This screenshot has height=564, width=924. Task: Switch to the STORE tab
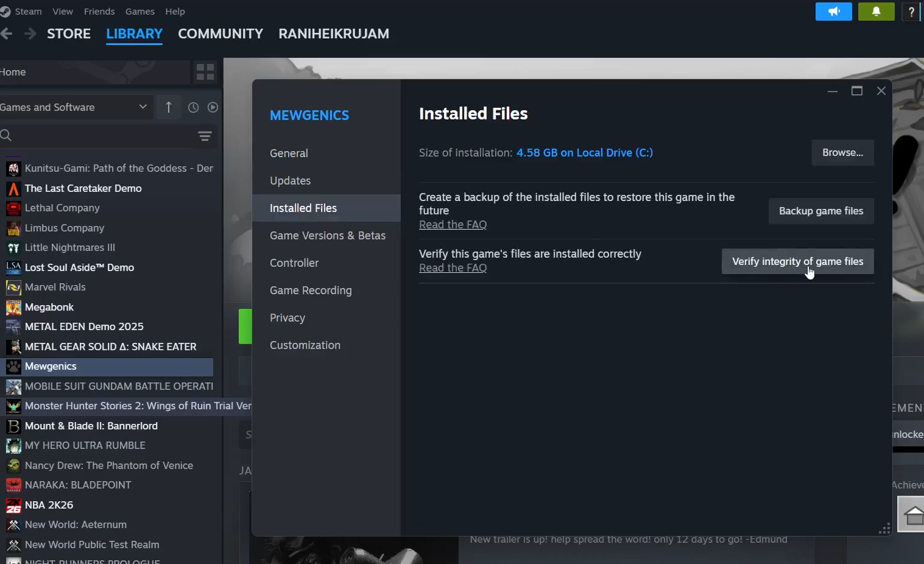69,34
